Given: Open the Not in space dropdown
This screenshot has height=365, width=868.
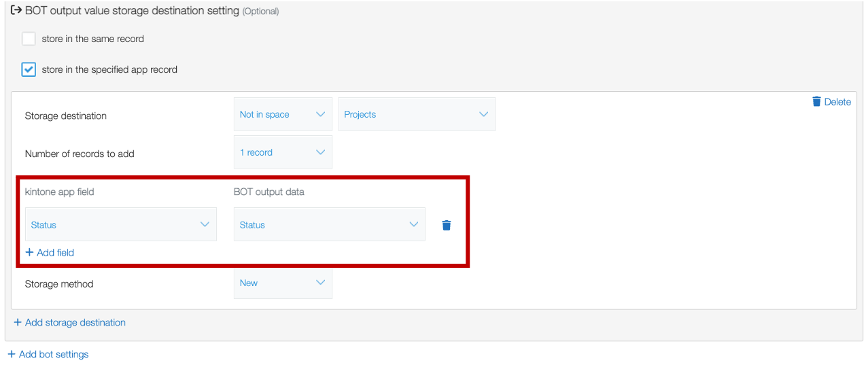Looking at the screenshot, I should click(x=283, y=114).
